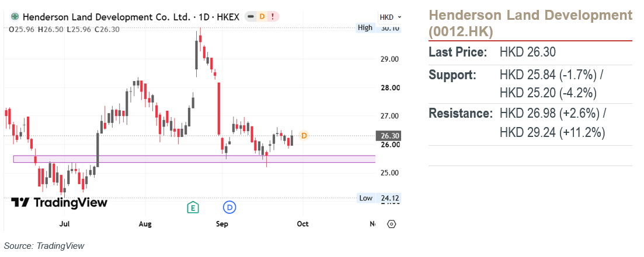Click support value HKD 25.84 (-1.7%)
The height and width of the screenshot is (257, 644).
coord(548,75)
